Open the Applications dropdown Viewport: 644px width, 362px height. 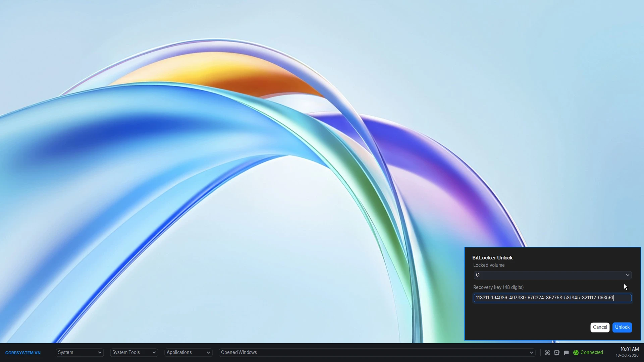pyautogui.click(x=189, y=353)
